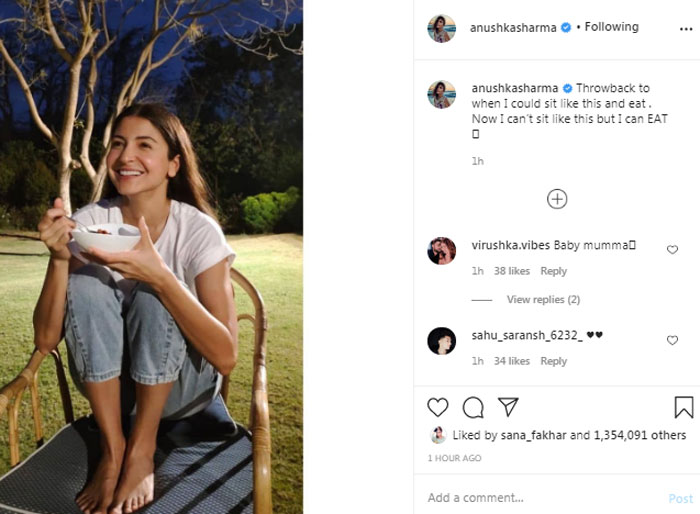View 38 likes on first comment
This screenshot has height=514, width=700.
pos(512,271)
